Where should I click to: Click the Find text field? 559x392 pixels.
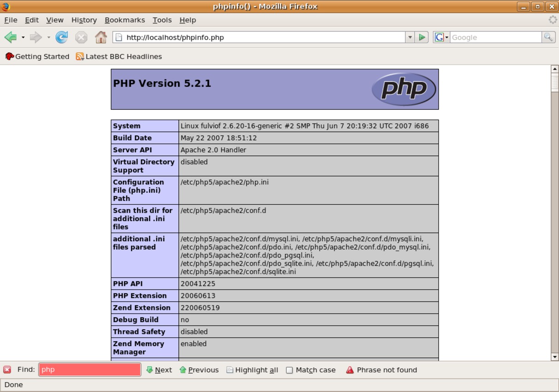click(x=89, y=370)
